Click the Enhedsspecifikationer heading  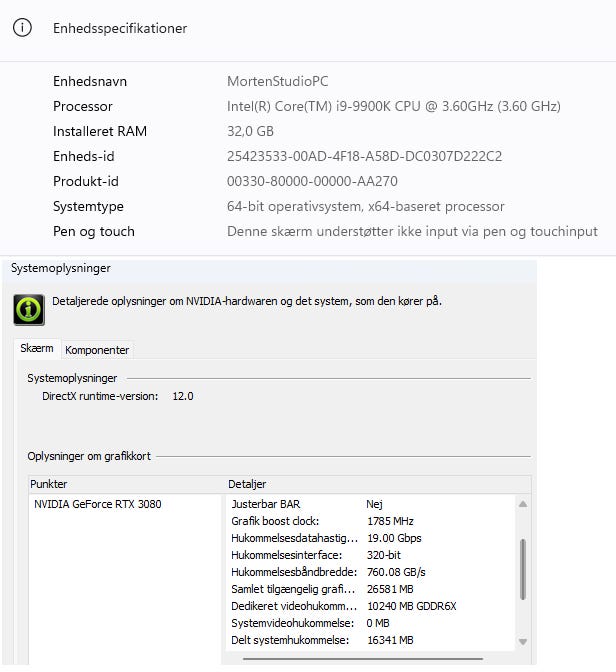coord(120,28)
